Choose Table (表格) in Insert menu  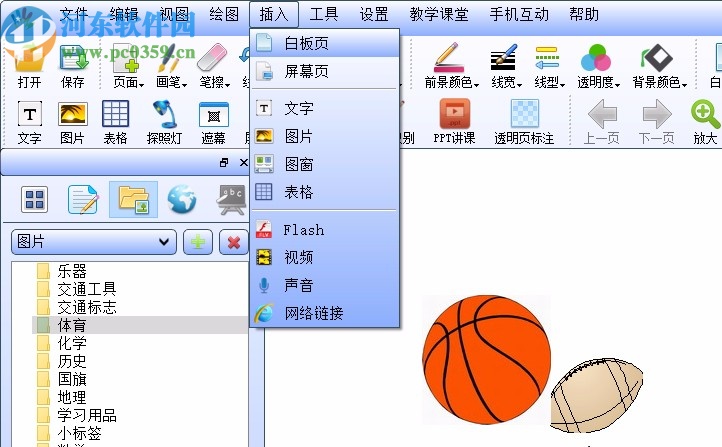click(325, 192)
